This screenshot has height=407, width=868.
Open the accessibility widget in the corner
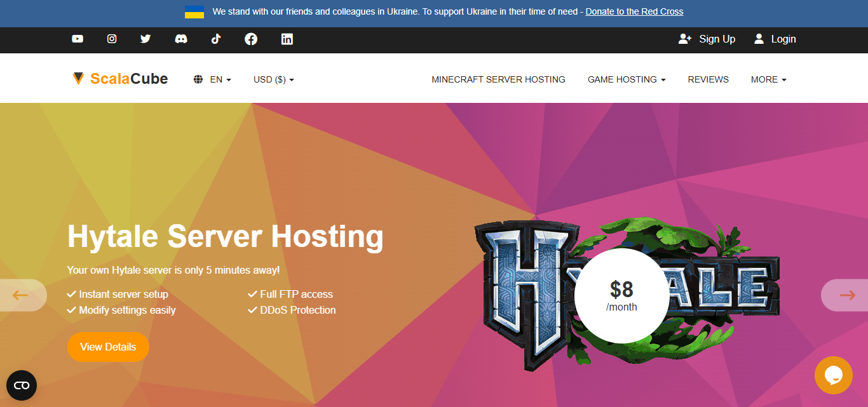pyautogui.click(x=22, y=385)
